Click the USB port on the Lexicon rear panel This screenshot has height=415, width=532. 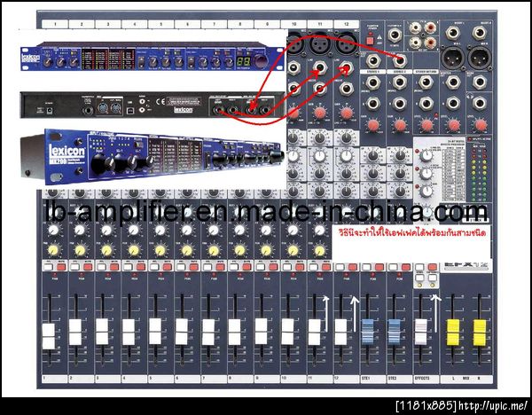(130, 110)
